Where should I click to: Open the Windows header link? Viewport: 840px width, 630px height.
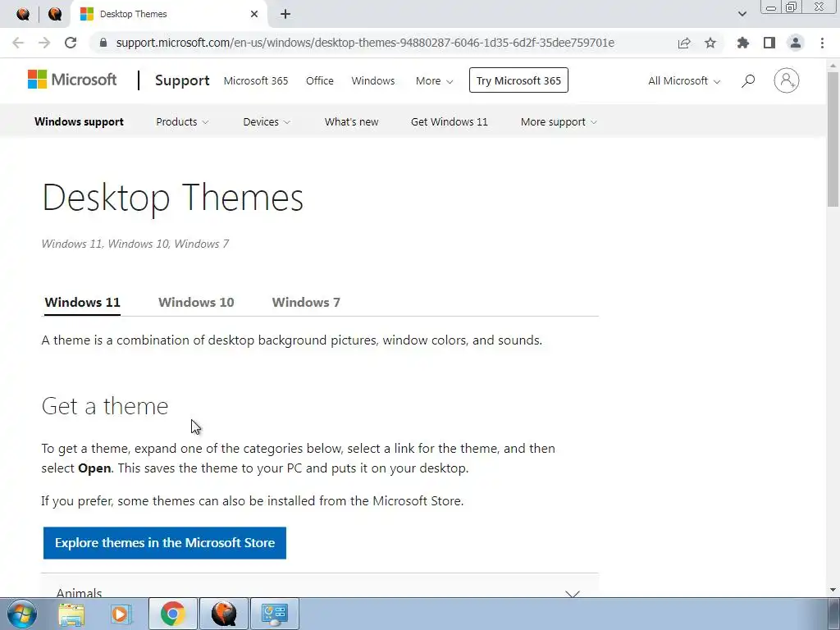point(373,81)
